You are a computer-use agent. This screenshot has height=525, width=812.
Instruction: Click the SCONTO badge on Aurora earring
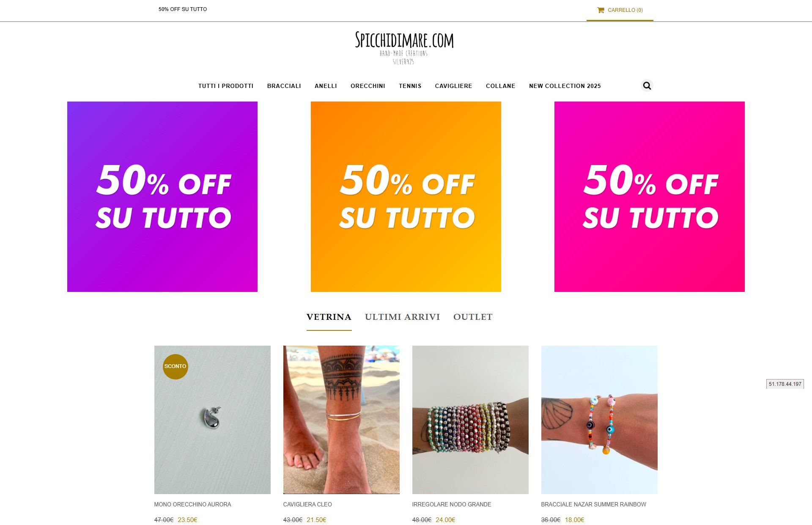[175, 366]
